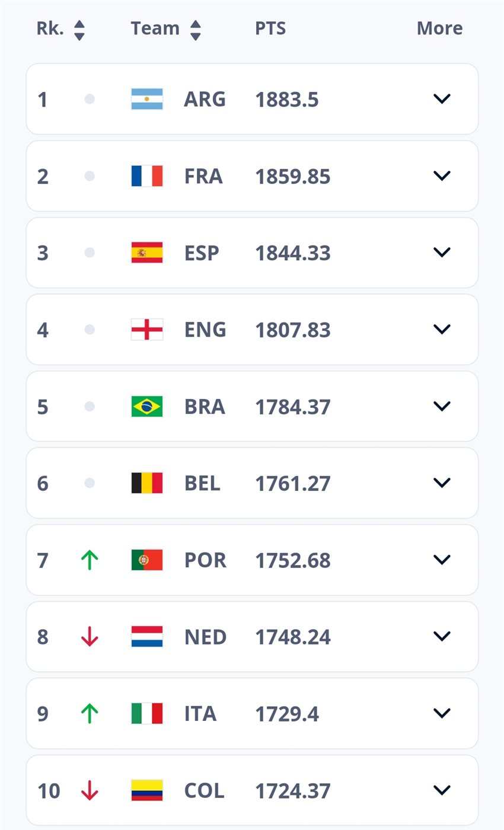504x830 pixels.
Task: Expand the POR row chevron
Action: [442, 560]
